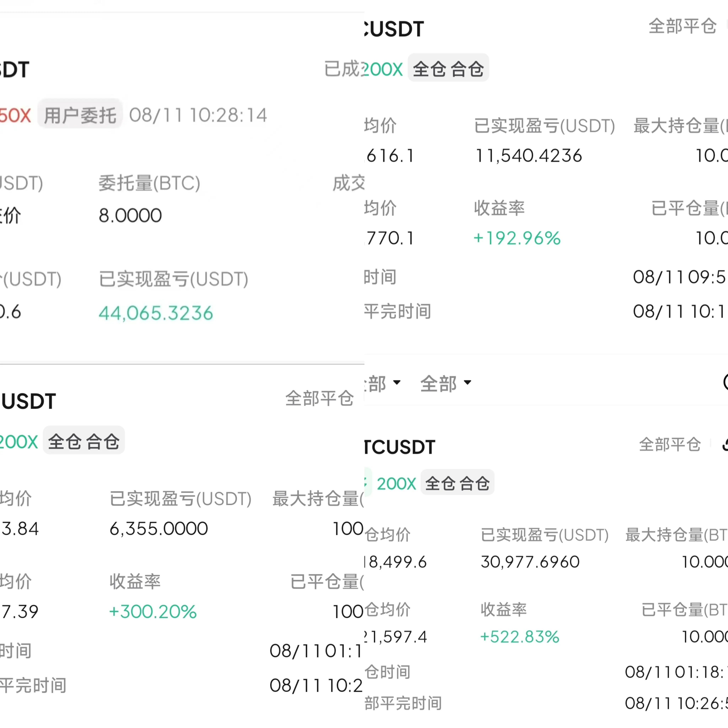Tap the 用户委托 tag
728x728 pixels.
point(80,115)
